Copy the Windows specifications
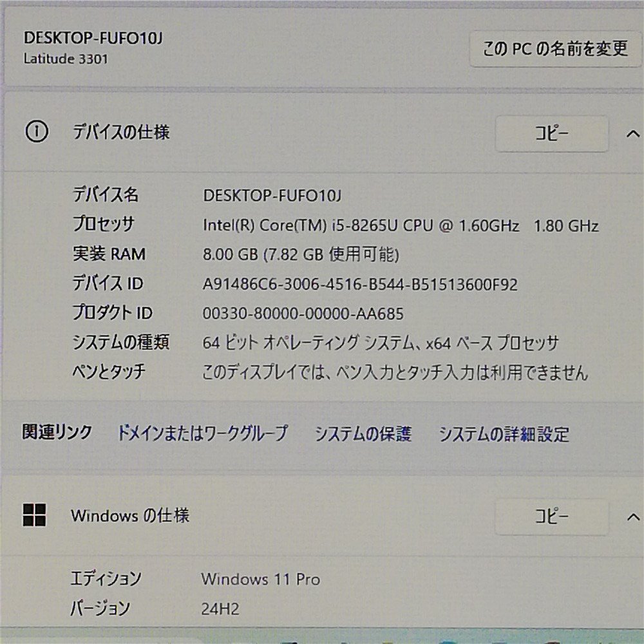This screenshot has height=644, width=644. click(552, 516)
